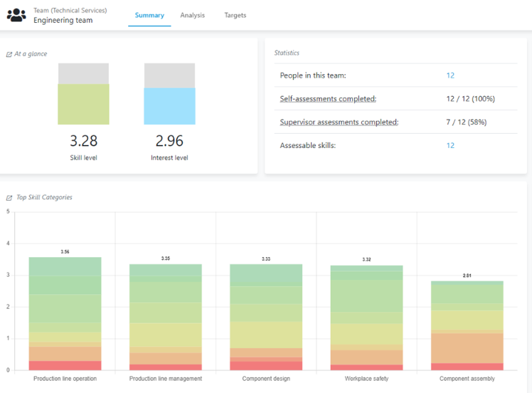Click the Workplace safety bar
The image size is (532, 393).
366,318
